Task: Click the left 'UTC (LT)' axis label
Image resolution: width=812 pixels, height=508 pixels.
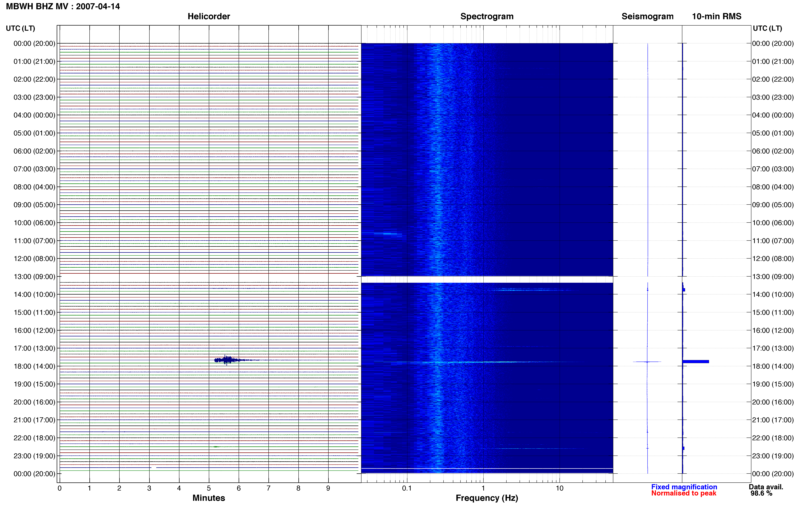Action: [x=21, y=28]
